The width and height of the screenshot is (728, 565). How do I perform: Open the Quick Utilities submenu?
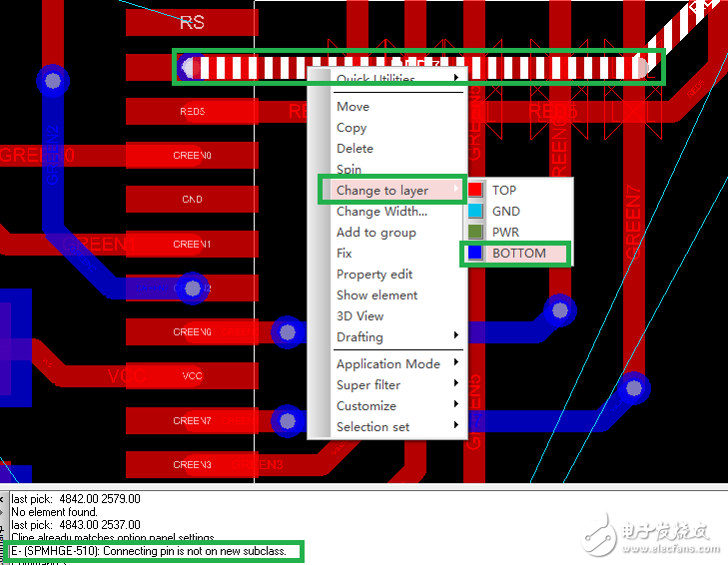[397, 78]
